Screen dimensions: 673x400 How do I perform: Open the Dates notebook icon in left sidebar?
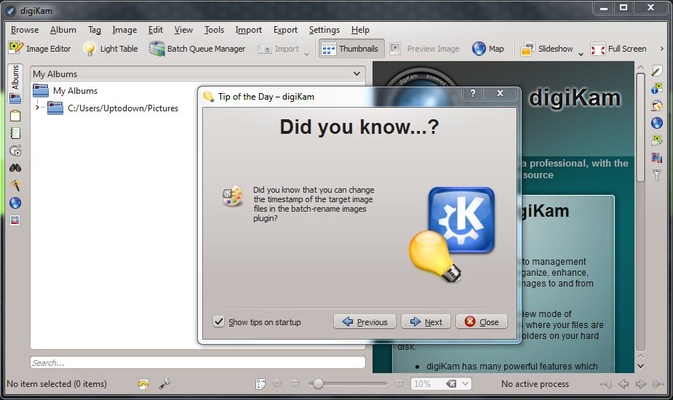click(15, 133)
